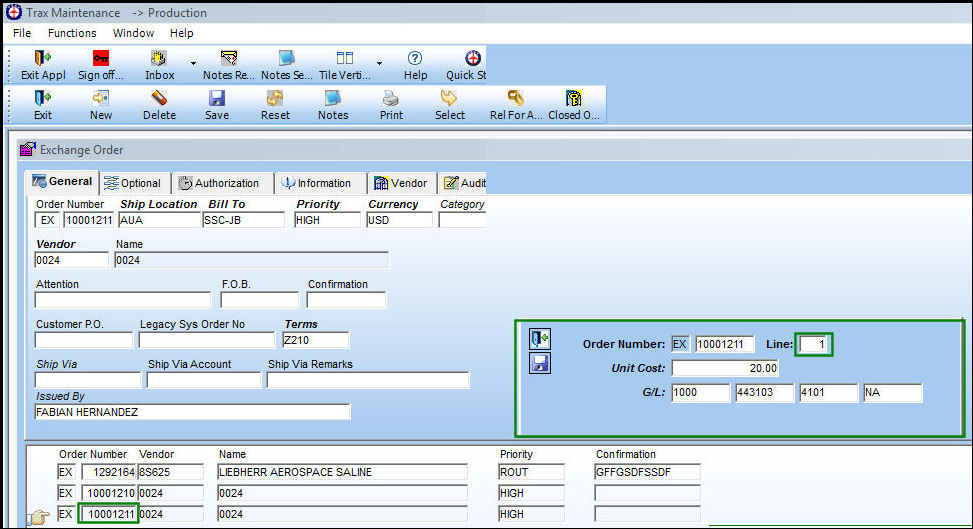
Task: Click the Ship Location field AUA
Action: 159,220
